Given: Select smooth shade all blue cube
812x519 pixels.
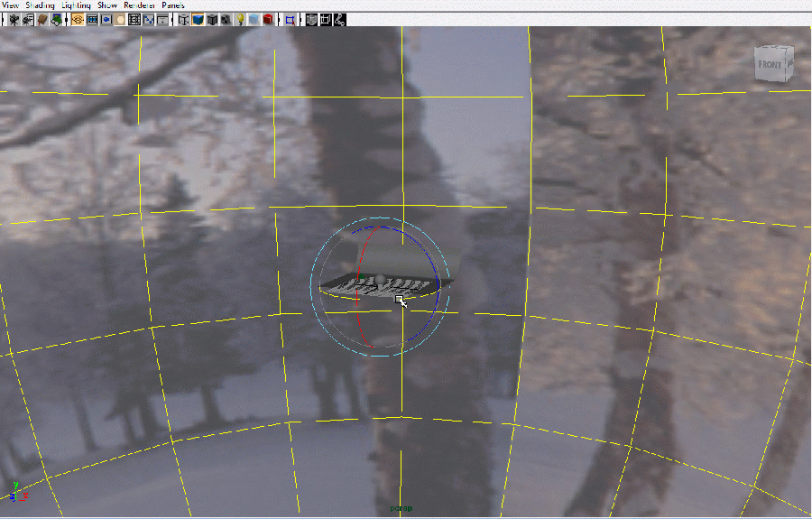Looking at the screenshot, I should coord(198,19).
